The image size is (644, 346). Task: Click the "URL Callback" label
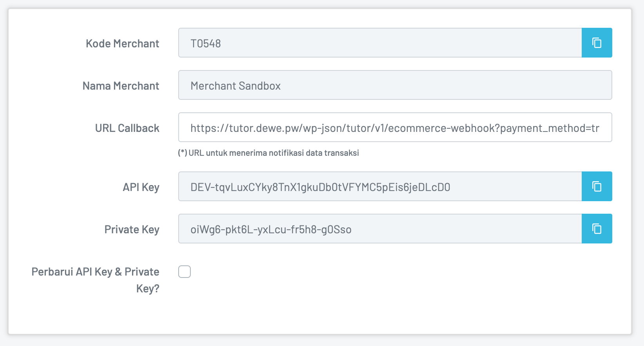(x=127, y=128)
